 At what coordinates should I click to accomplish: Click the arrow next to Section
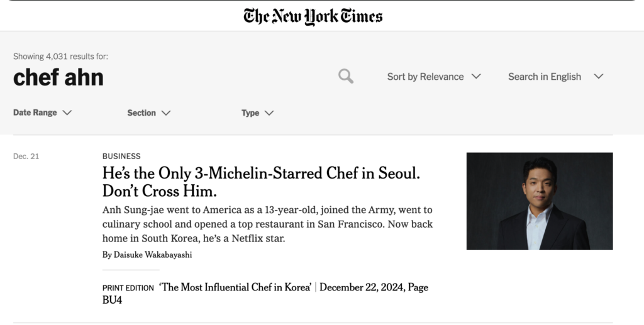click(166, 113)
